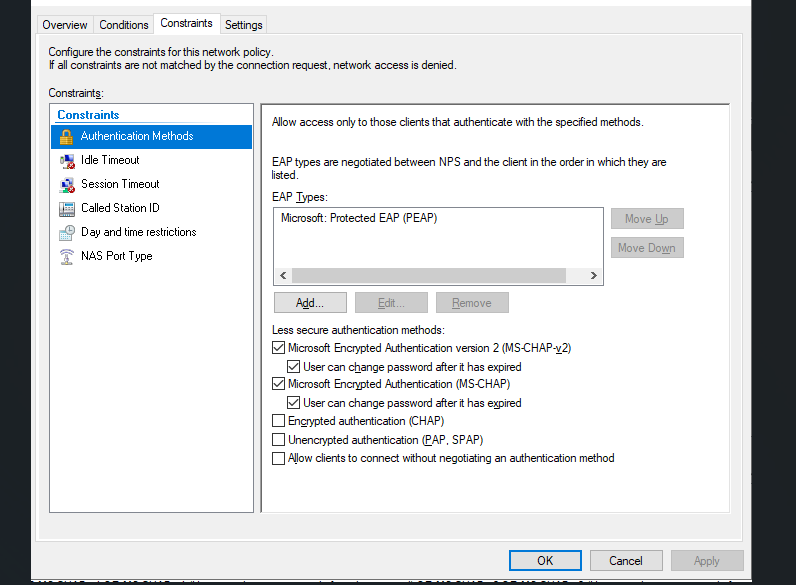The image size is (796, 585).
Task: Click the Session Timeout icon
Action: pos(67,185)
